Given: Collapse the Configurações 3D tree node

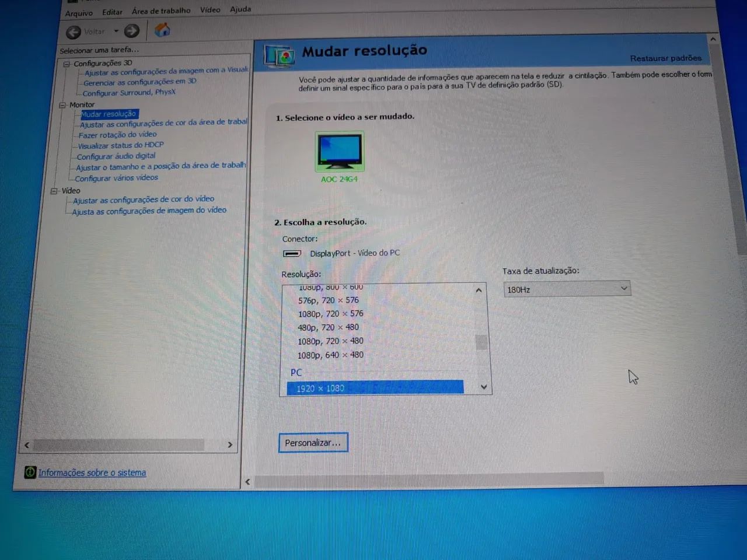Looking at the screenshot, I should (67, 64).
